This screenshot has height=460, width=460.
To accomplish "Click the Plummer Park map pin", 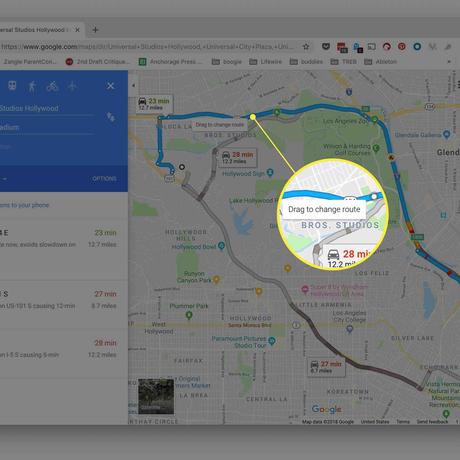I will point(189,314).
